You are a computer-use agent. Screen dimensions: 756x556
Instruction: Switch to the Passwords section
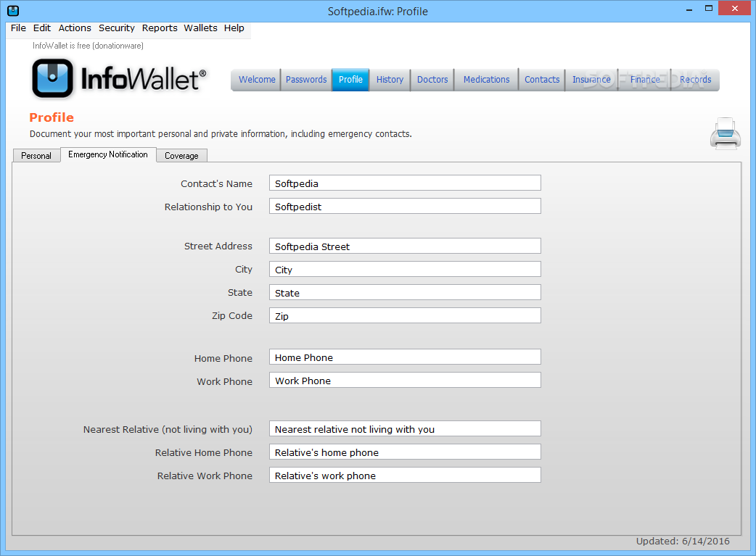pos(306,80)
